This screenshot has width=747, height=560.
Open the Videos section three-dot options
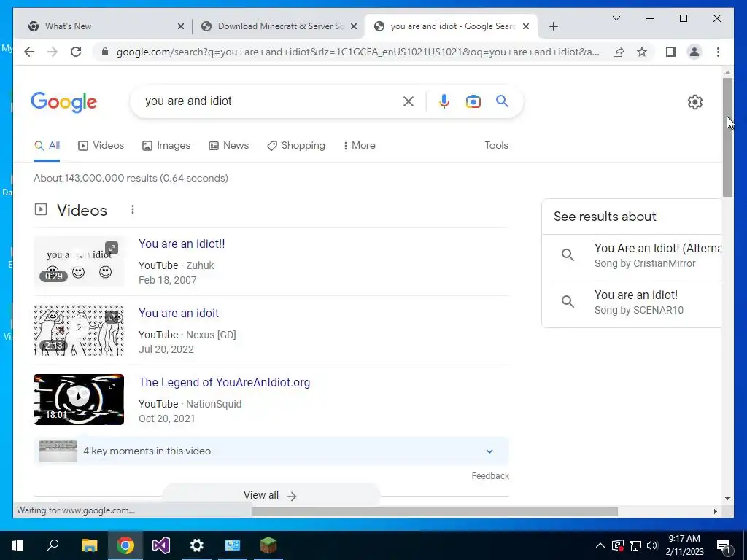click(x=133, y=209)
